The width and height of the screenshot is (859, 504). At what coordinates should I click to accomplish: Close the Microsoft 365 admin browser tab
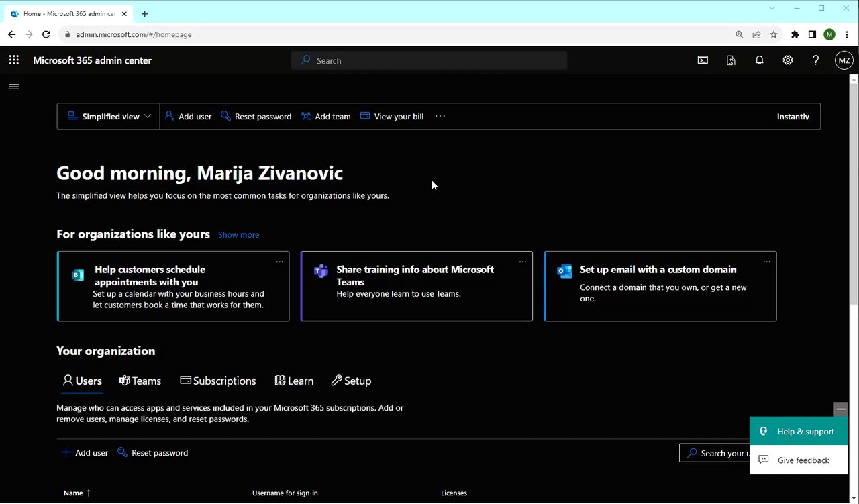click(124, 13)
